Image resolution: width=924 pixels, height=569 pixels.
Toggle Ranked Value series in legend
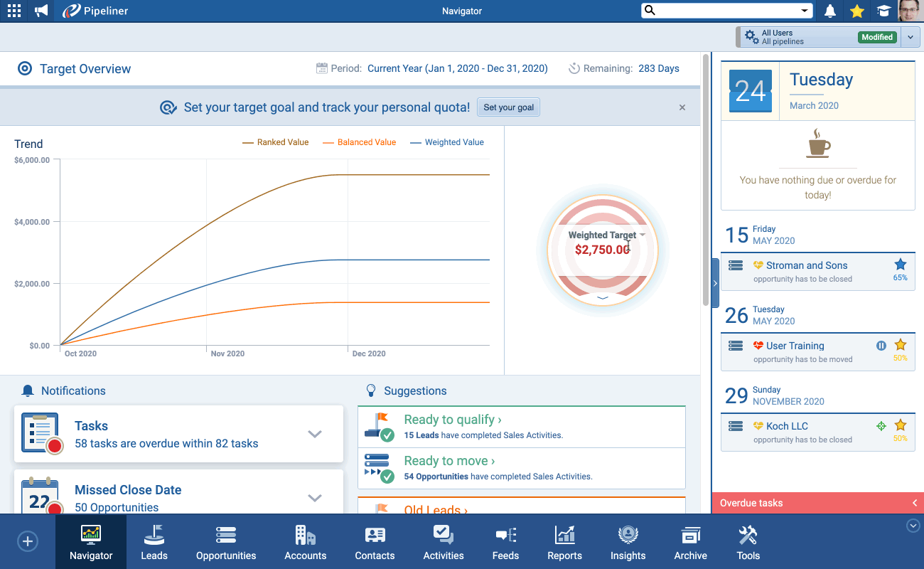276,142
